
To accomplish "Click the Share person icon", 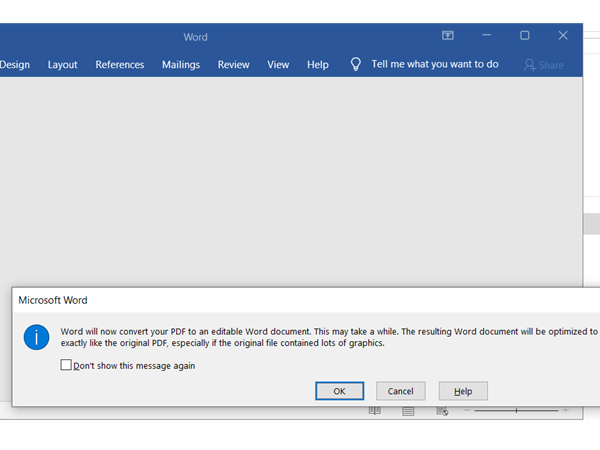I will tap(530, 65).
